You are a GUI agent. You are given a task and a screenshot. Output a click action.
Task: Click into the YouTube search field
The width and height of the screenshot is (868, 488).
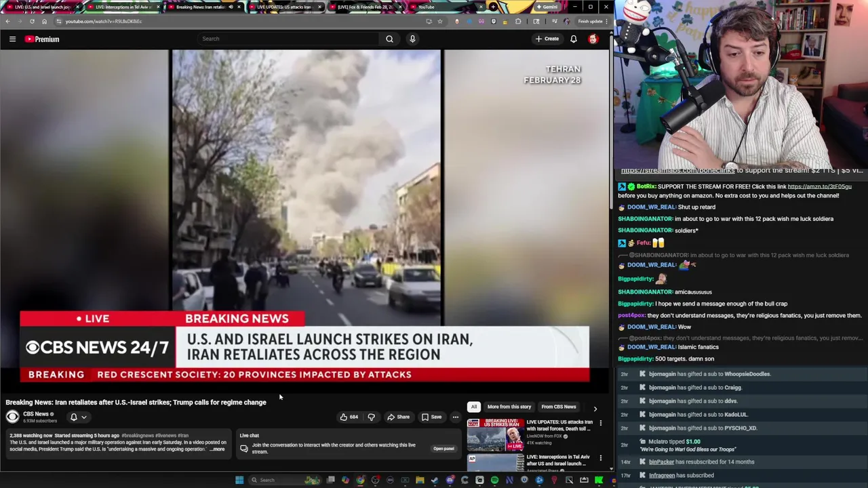(288, 39)
